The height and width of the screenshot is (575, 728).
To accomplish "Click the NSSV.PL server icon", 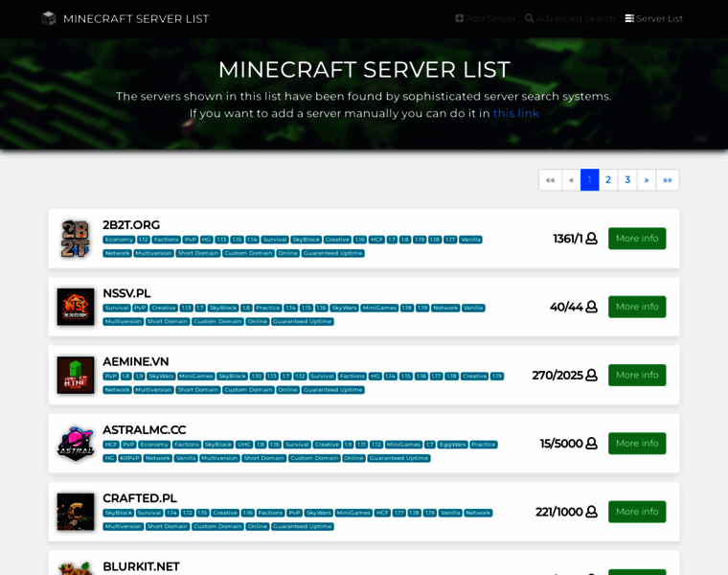I will point(76,307).
